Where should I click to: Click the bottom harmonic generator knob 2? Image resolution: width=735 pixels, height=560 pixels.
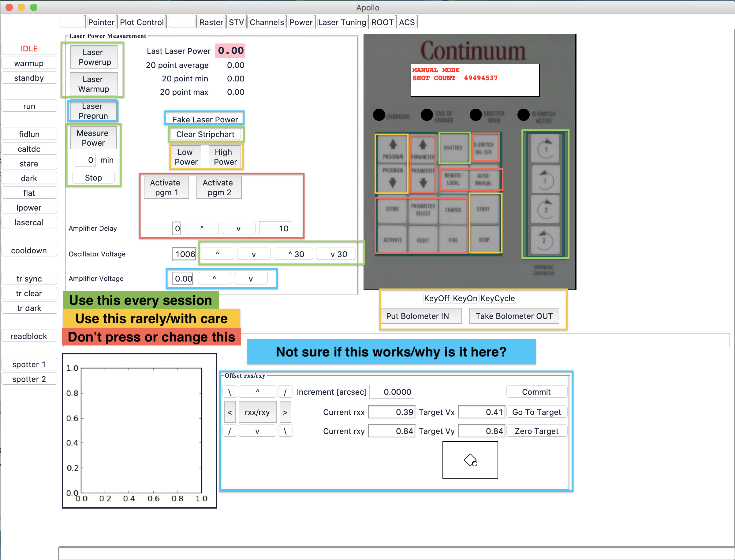(x=545, y=240)
